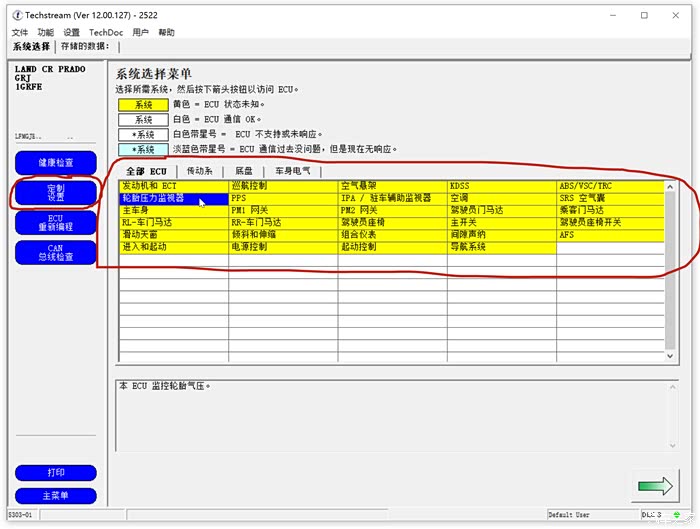Start the CAN 总线检查
This screenshot has width=700, height=529.
click(x=56, y=252)
